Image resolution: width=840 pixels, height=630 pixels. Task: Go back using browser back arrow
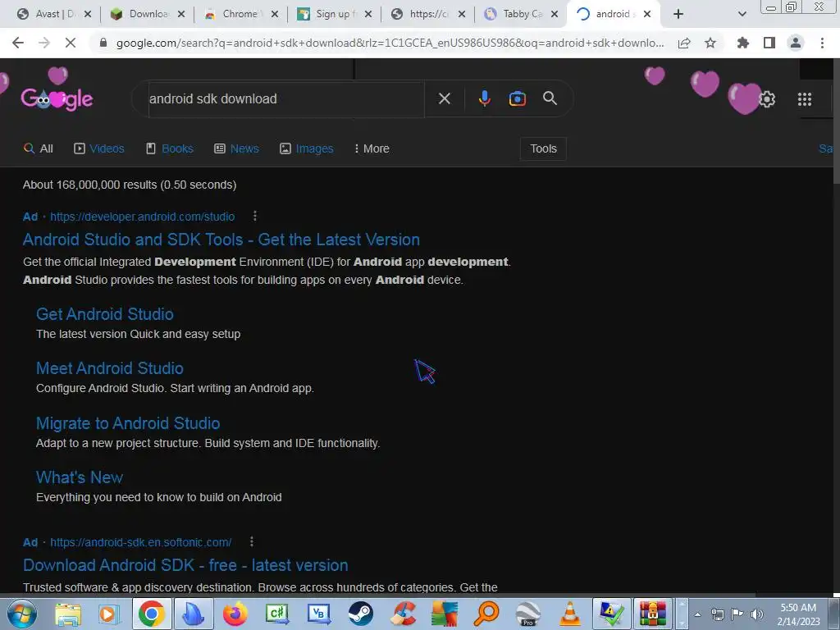click(x=18, y=43)
